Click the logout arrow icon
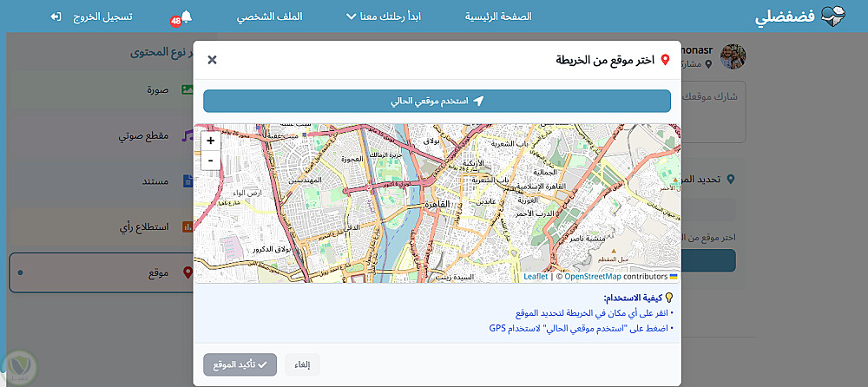868x387 pixels. point(56,16)
